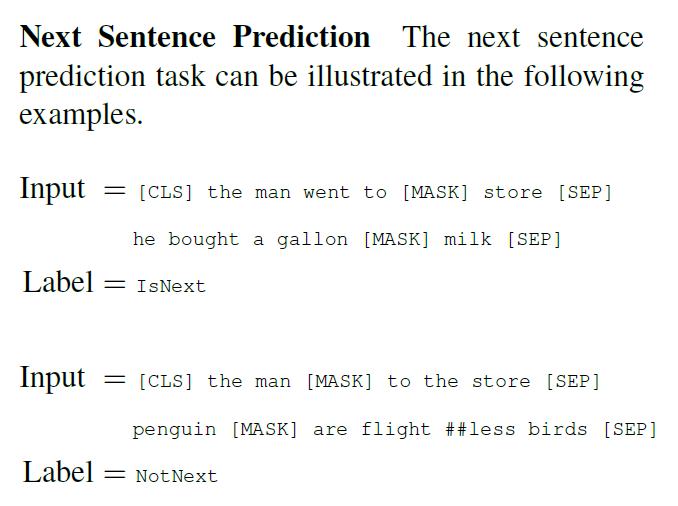Click the IsNext label value

tap(171, 286)
